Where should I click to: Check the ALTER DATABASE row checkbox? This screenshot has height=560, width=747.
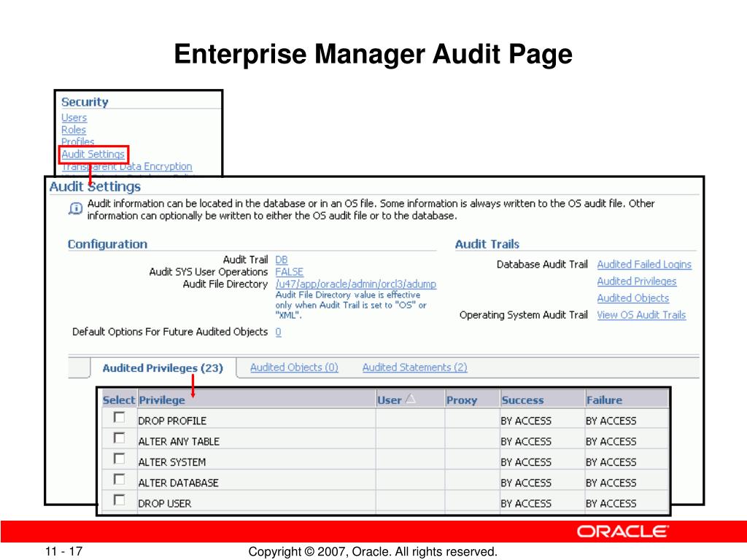pyautogui.click(x=119, y=479)
